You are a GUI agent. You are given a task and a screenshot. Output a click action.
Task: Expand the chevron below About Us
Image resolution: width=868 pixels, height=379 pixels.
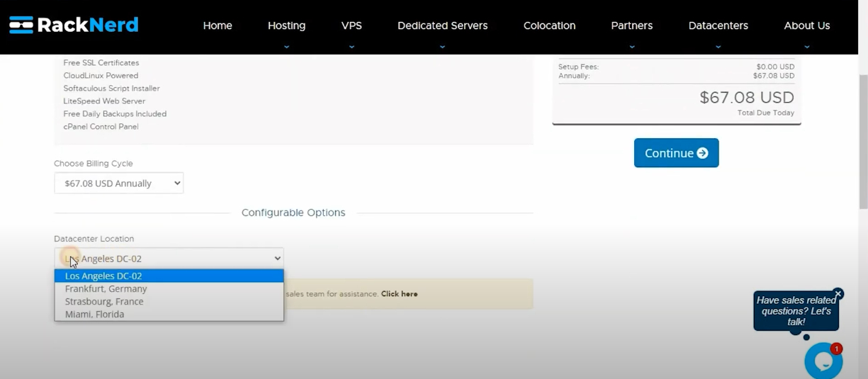pos(806,47)
